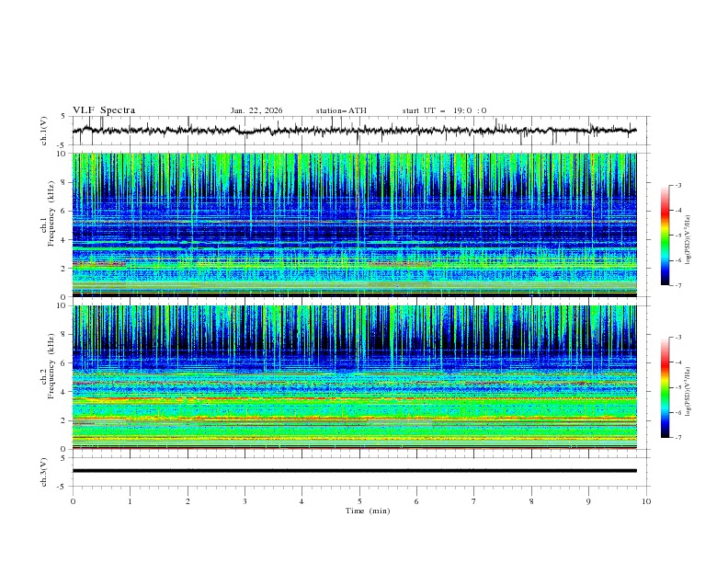Screen dimensions: 728x563
Task: Select the log(PSD) label beside ch.2 colorbar
Action: click(x=688, y=391)
